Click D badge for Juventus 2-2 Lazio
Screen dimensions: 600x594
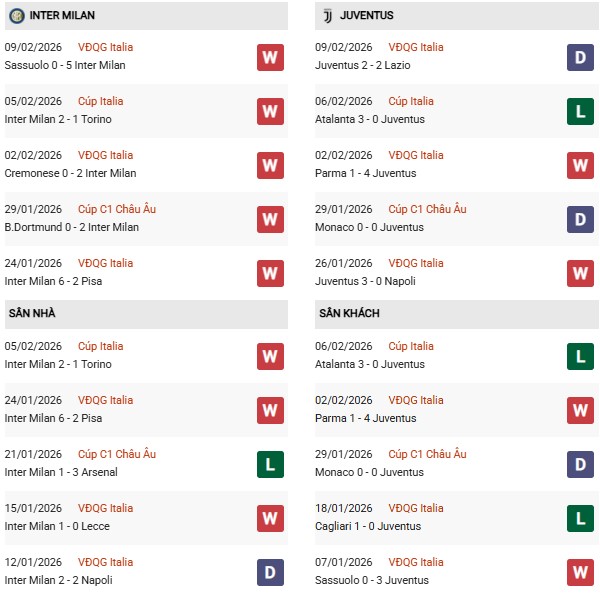click(580, 57)
